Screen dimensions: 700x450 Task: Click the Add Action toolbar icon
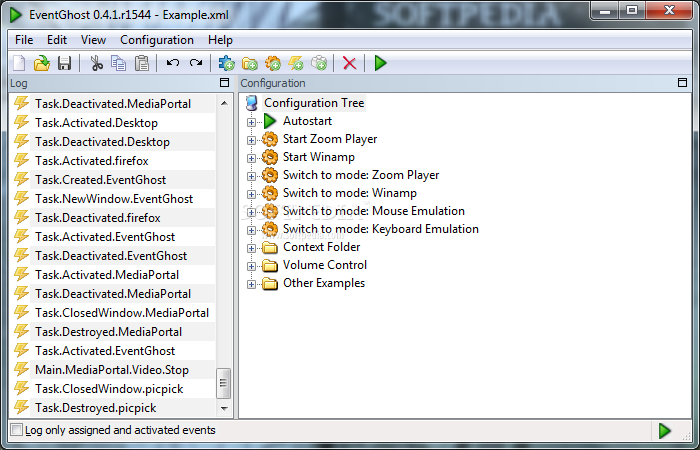319,63
